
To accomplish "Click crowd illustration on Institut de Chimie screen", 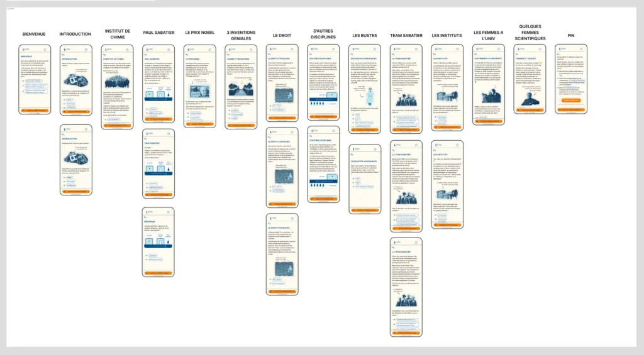I will click(118, 82).
